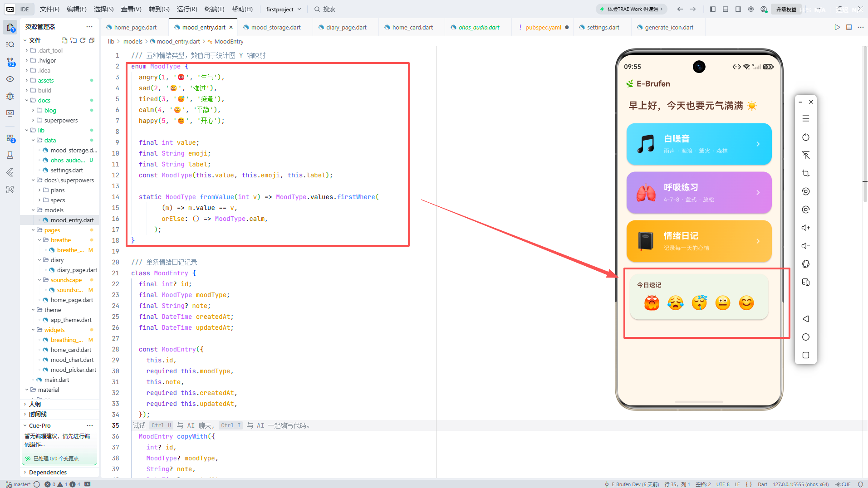Select the calm neutral emoji in 今日速记

(723, 303)
